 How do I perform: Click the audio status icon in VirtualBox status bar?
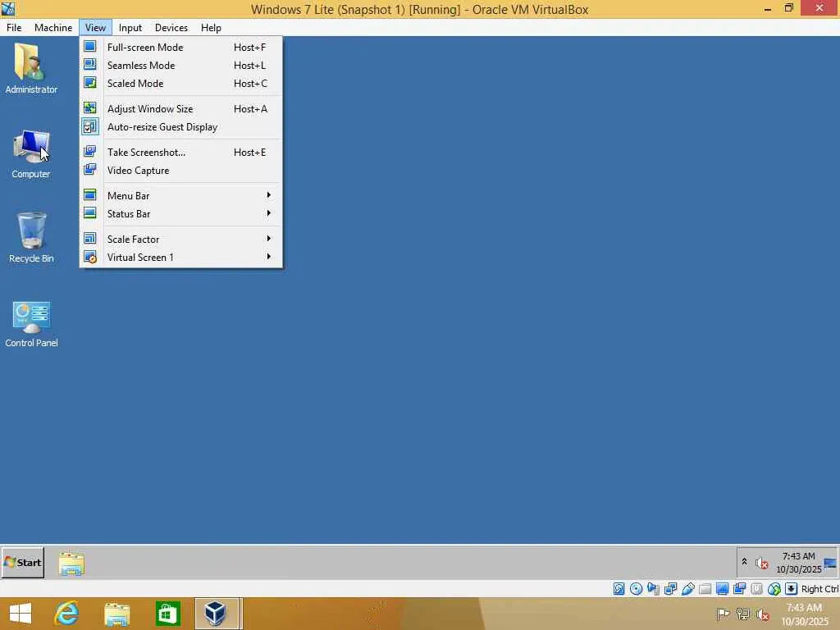click(x=653, y=589)
